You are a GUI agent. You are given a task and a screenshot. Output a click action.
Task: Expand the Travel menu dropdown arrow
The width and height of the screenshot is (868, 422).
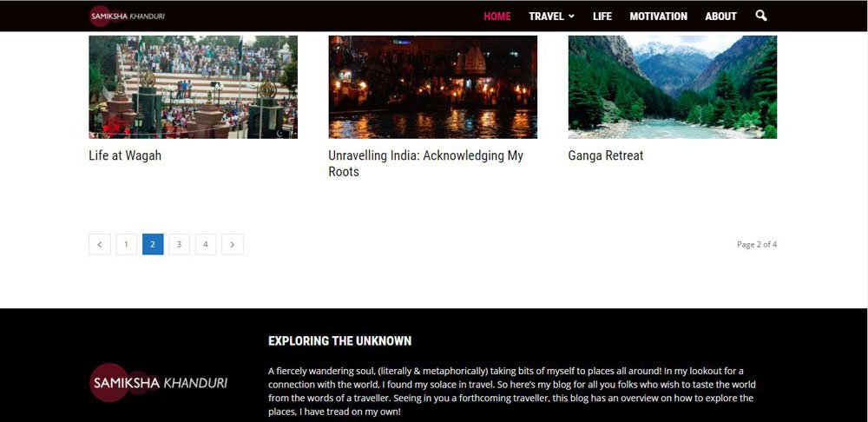pyautogui.click(x=571, y=16)
